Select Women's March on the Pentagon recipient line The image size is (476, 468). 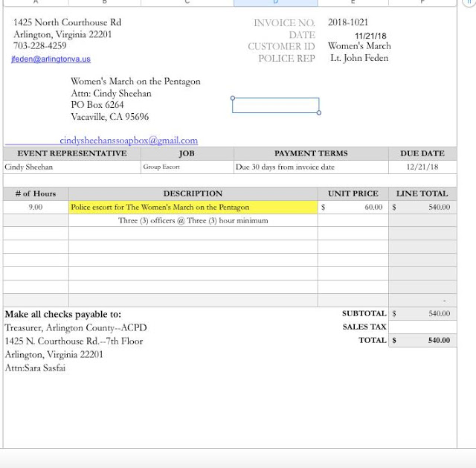tap(135, 81)
